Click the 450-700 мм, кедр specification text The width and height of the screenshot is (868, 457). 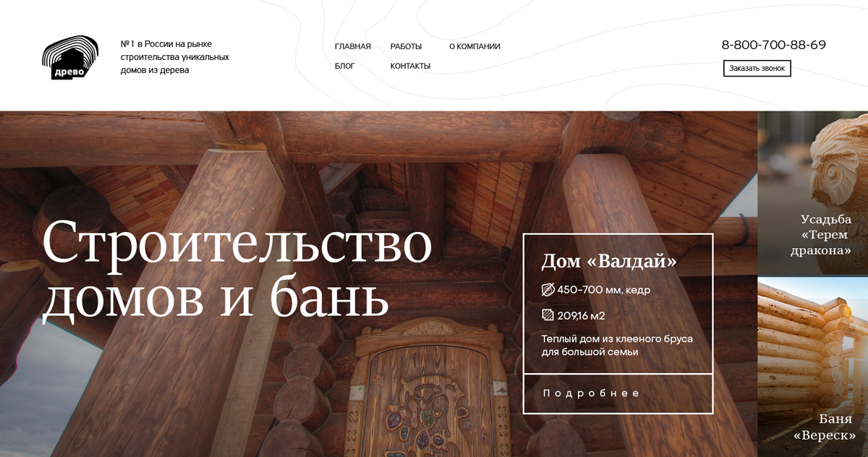603,290
